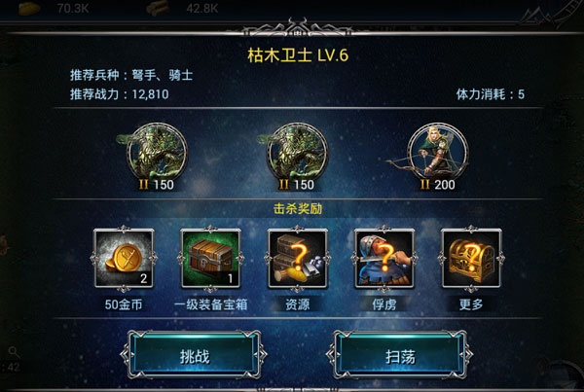The width and height of the screenshot is (584, 392).
Task: Click the 击杀奖励 kill rewards header
Action: 298,209
